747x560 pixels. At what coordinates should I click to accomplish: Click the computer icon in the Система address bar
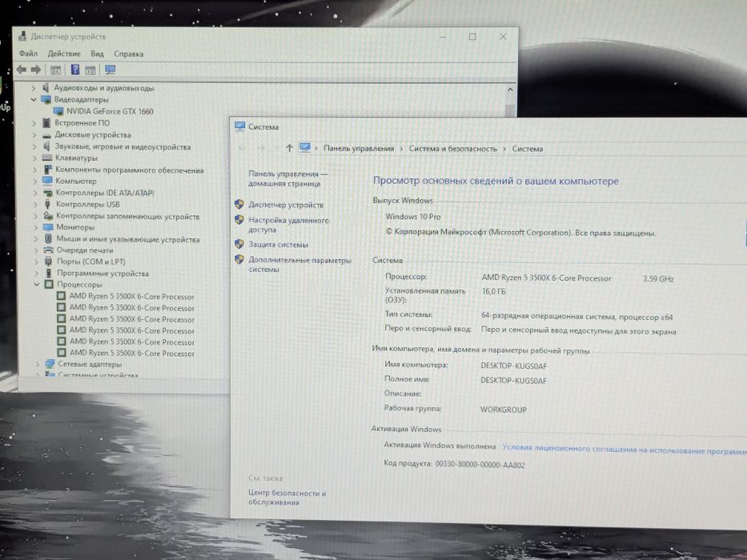304,148
